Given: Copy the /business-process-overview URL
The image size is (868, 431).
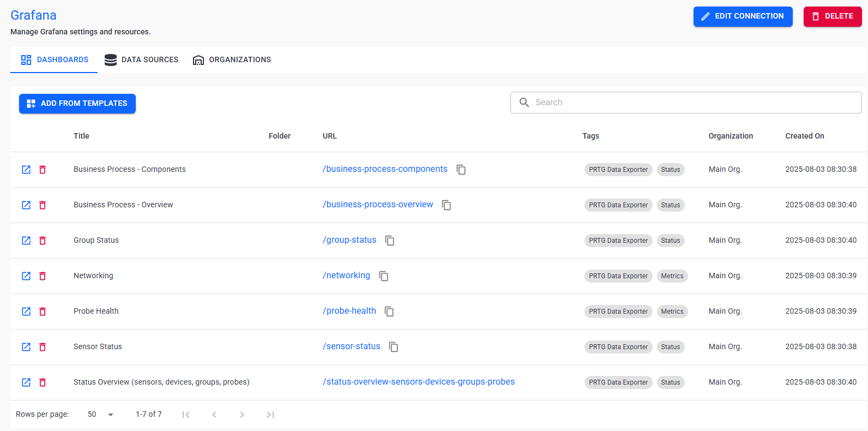Looking at the screenshot, I should [x=447, y=205].
